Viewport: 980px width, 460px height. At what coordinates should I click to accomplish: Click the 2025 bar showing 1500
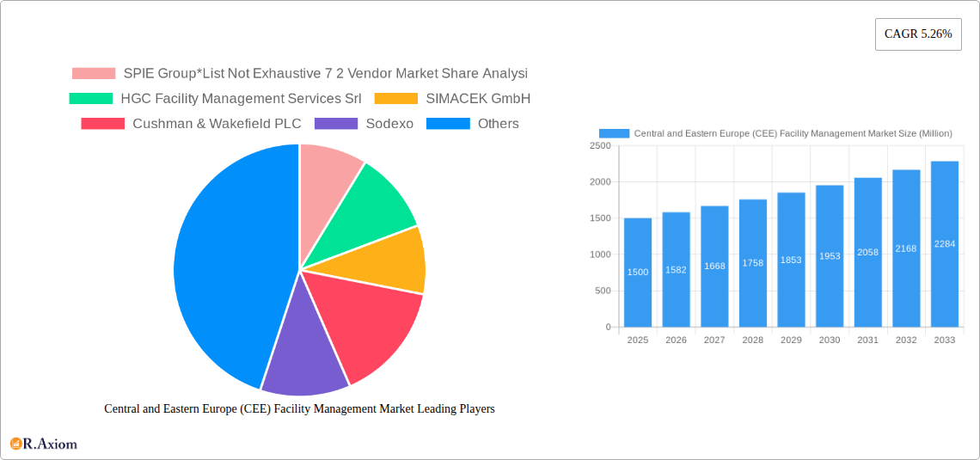(638, 273)
